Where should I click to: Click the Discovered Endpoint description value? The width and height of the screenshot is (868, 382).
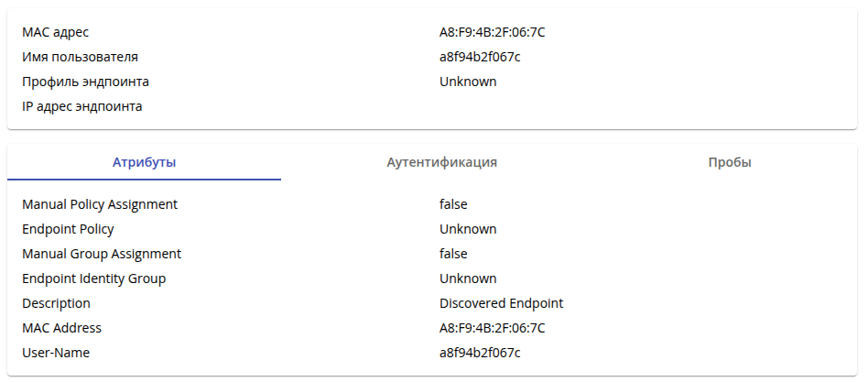click(x=501, y=303)
